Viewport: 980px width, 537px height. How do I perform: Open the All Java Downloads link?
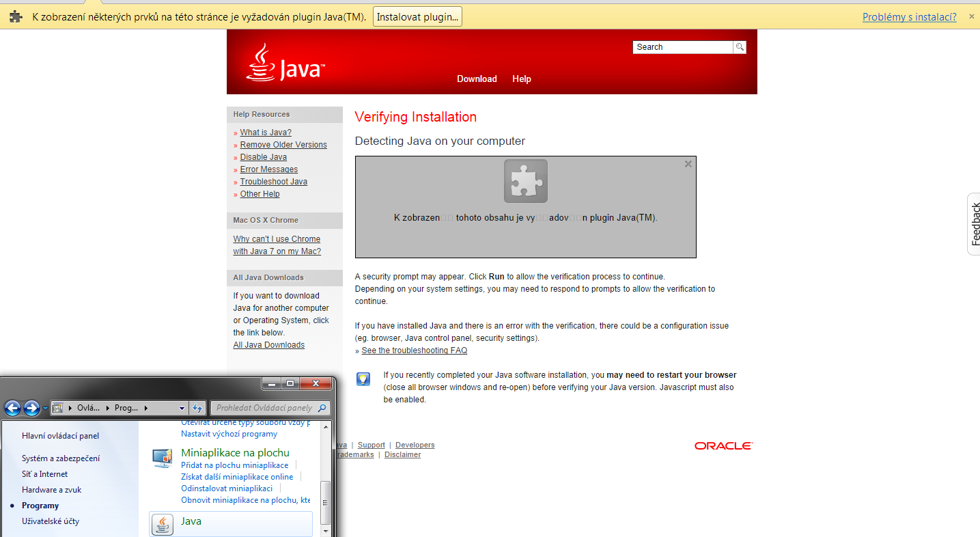(x=269, y=345)
